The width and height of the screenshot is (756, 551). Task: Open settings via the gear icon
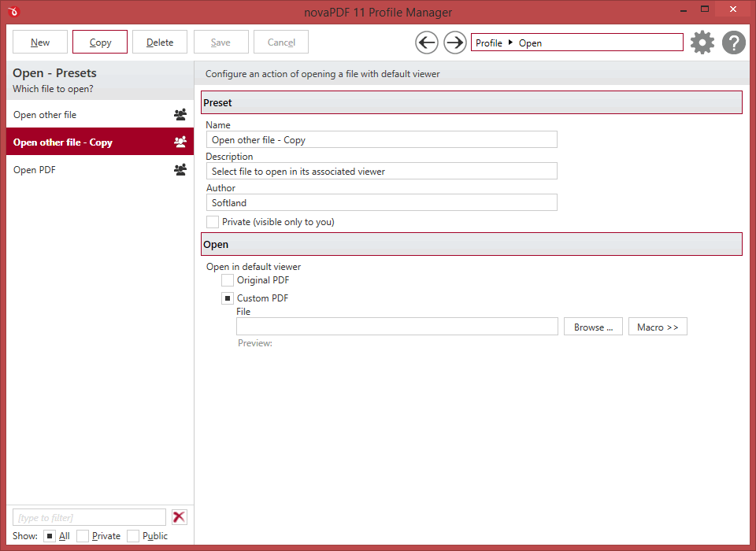[x=702, y=43]
